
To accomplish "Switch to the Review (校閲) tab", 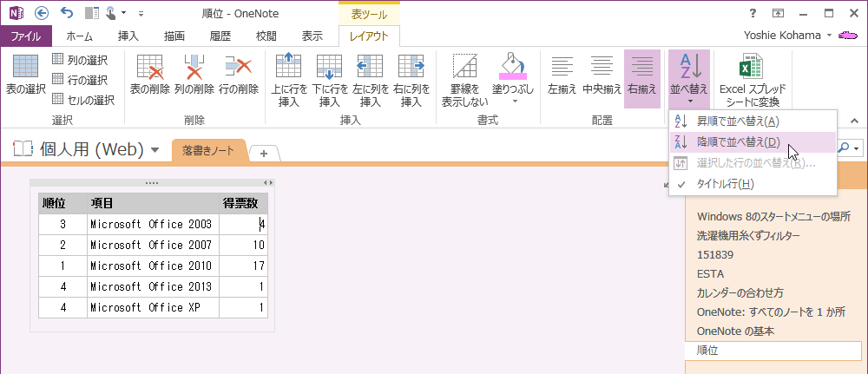I will tap(266, 36).
